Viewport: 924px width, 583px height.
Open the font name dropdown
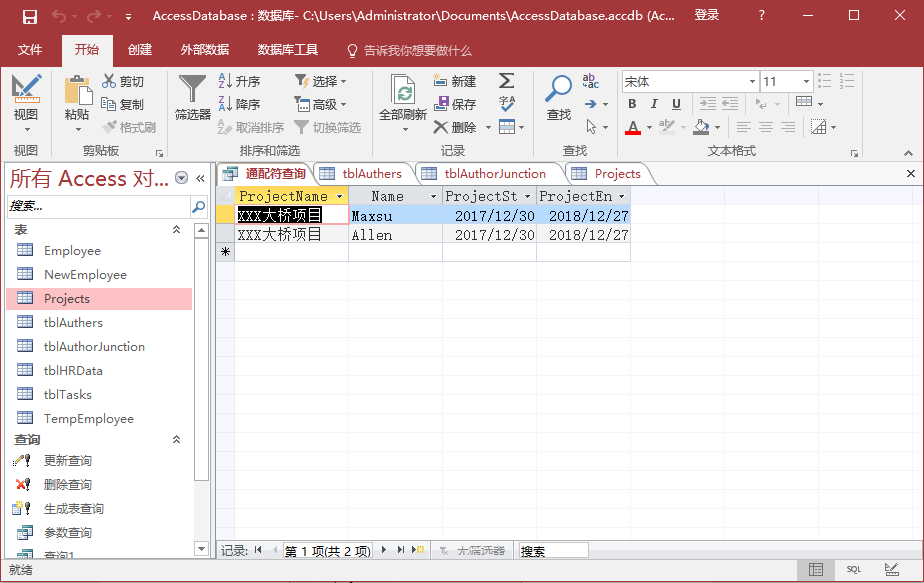point(752,81)
